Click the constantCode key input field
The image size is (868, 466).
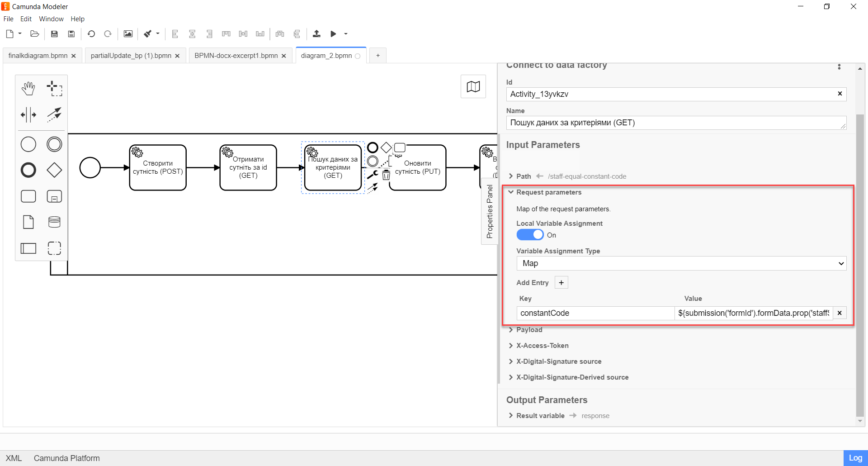coord(595,313)
